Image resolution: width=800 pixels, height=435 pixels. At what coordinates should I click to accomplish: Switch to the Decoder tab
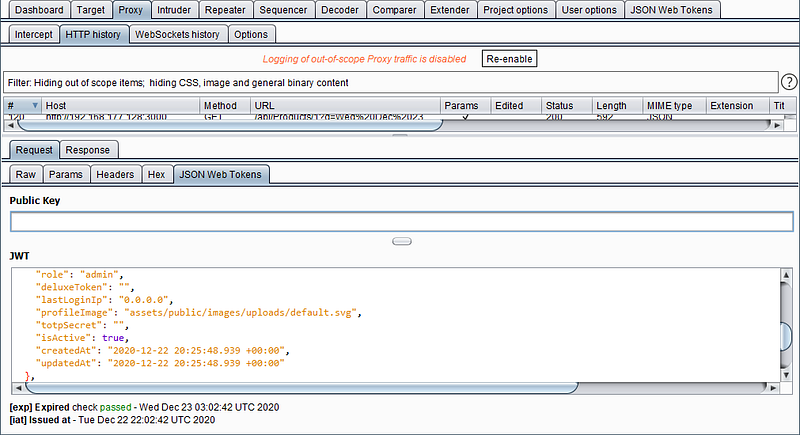[x=340, y=10]
